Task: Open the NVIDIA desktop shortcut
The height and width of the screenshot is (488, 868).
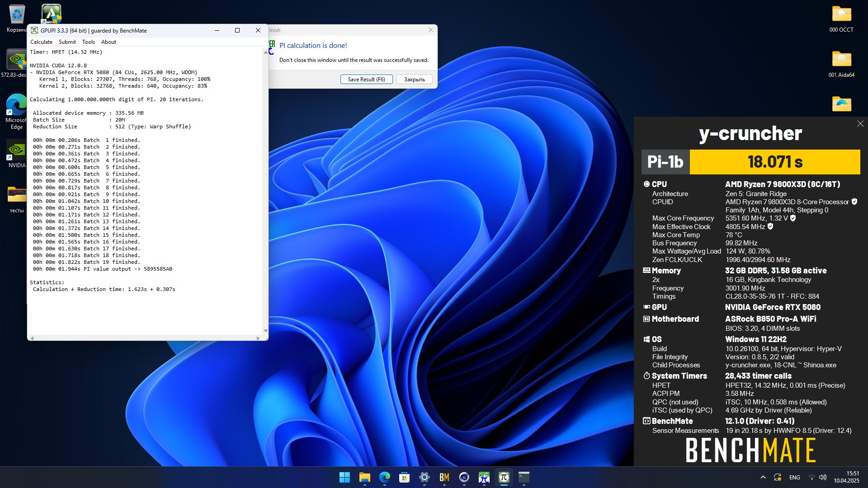Action: tap(17, 154)
